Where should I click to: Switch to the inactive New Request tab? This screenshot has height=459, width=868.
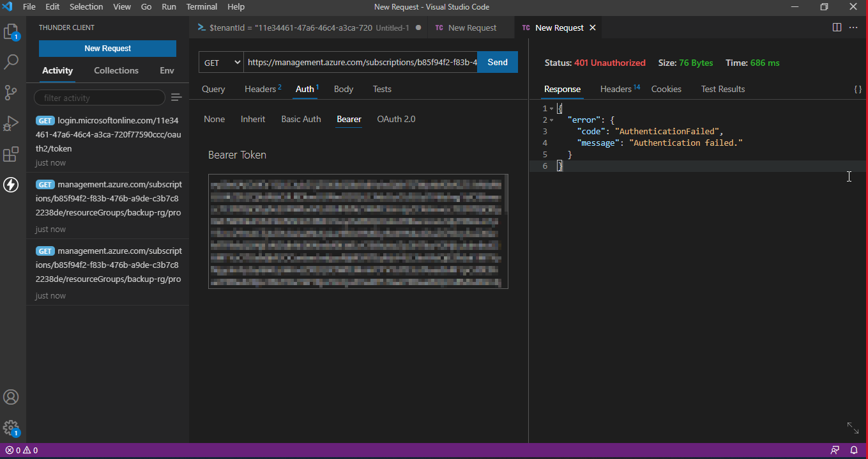point(471,27)
